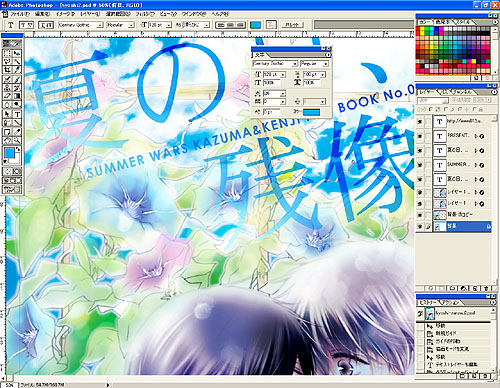Click the Jump to ImageReady button
This screenshot has width=500, height=388.
pos(12,190)
